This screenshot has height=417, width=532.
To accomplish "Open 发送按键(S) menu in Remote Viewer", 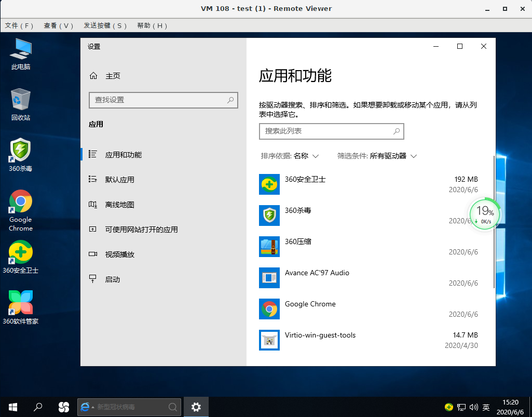I will 105,26.
